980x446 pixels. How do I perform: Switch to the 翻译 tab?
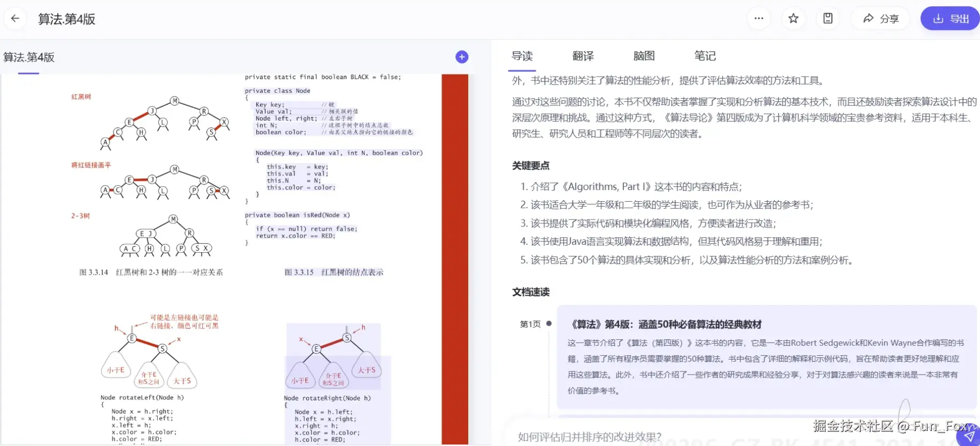(583, 56)
